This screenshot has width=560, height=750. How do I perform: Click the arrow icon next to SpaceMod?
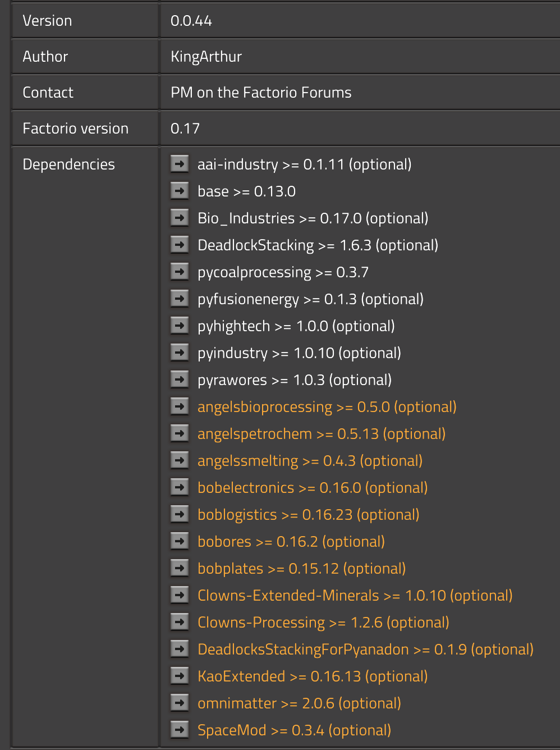pos(180,730)
